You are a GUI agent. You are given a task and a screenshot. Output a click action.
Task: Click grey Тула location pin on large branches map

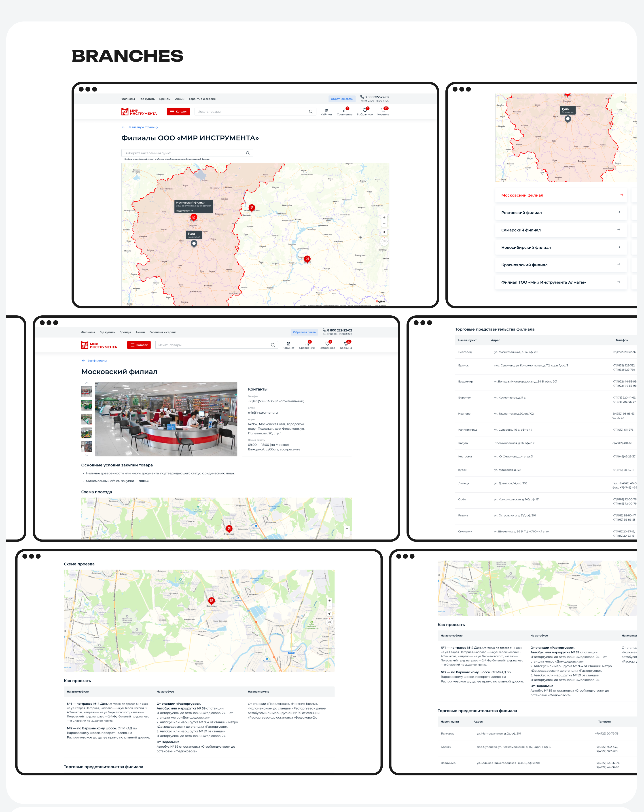(x=194, y=244)
